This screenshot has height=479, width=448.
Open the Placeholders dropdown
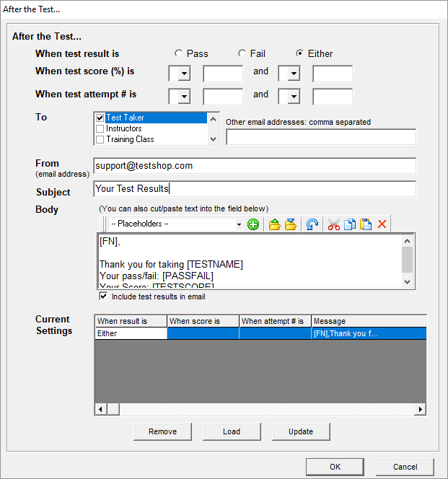[240, 224]
